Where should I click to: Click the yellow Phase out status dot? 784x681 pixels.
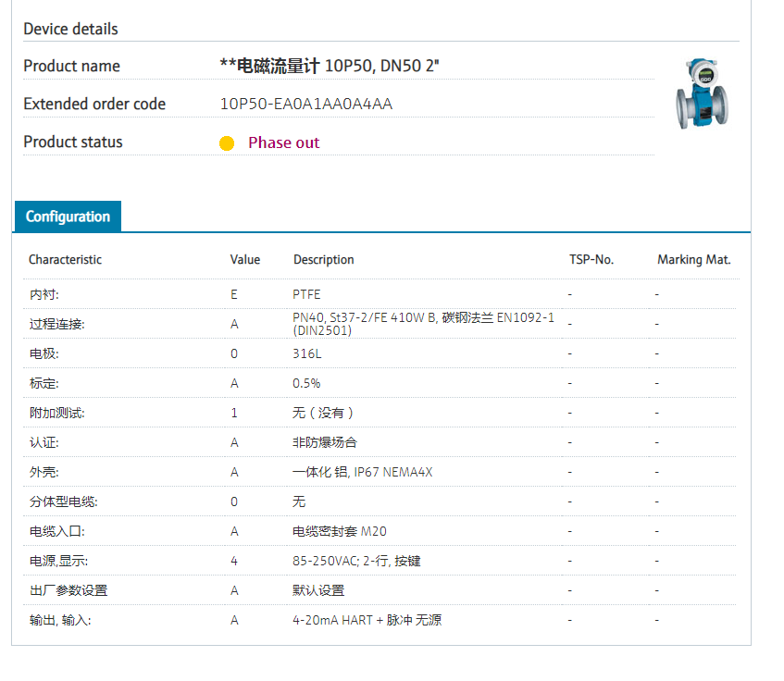point(227,143)
